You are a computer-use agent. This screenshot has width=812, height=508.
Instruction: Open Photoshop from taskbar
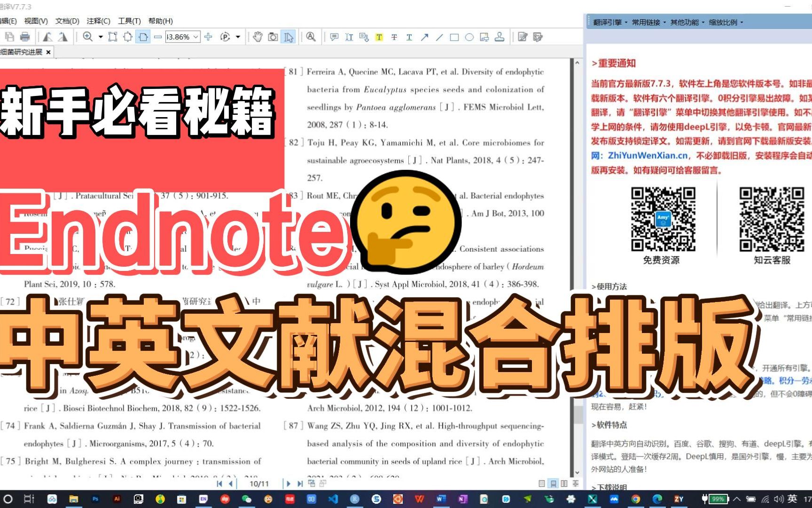click(95, 499)
